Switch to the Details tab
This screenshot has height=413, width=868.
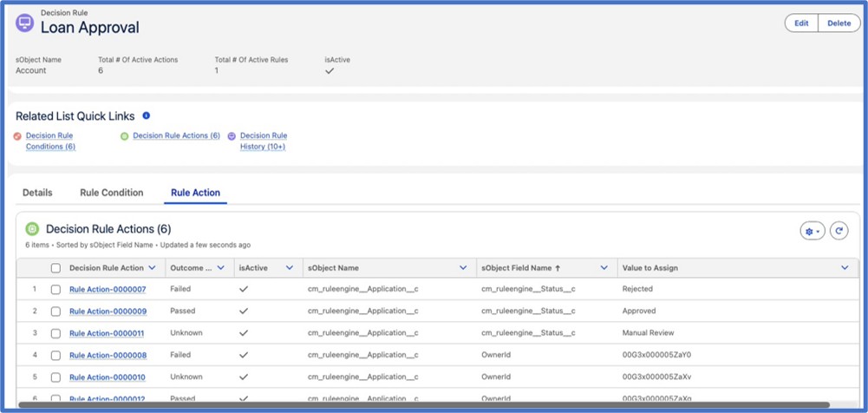pyautogui.click(x=37, y=193)
